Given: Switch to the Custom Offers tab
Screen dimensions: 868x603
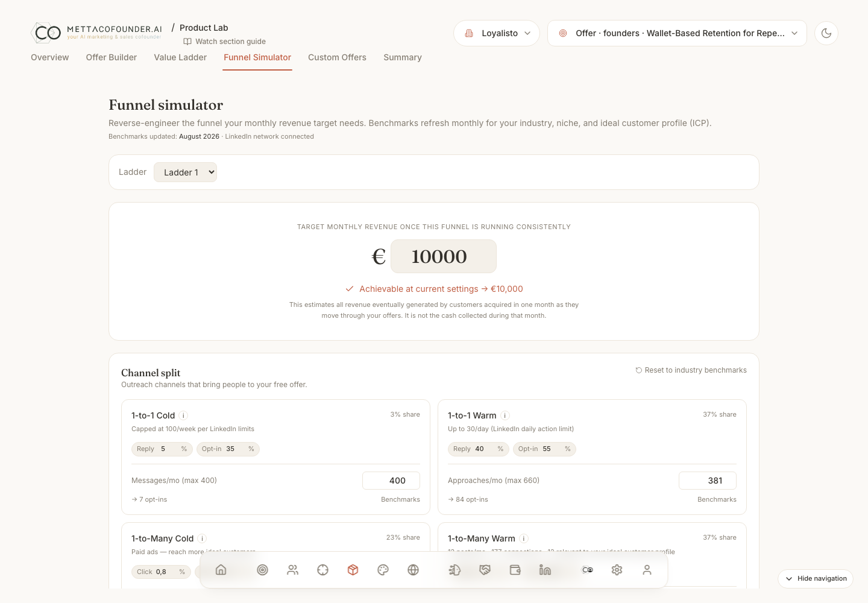Looking at the screenshot, I should 337,57.
